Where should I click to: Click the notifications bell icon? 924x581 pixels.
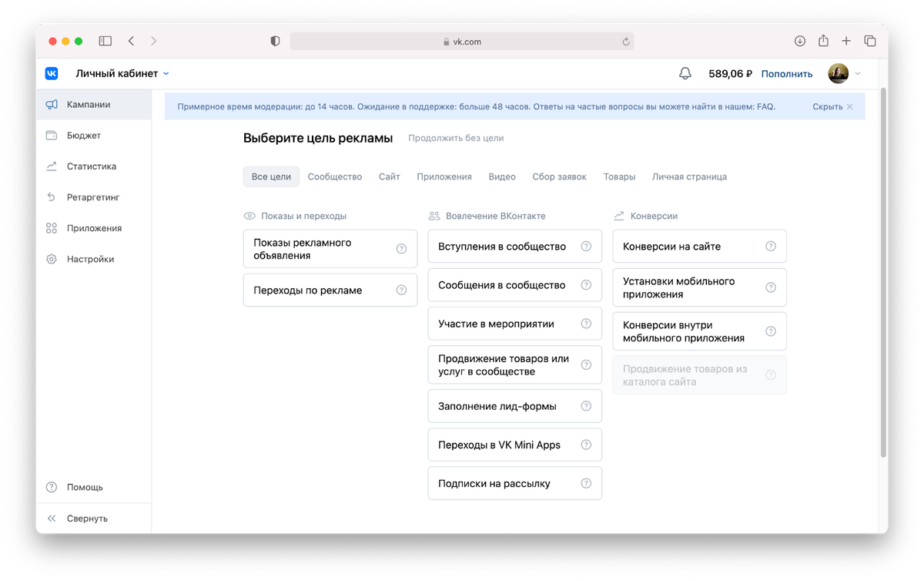[x=685, y=72]
